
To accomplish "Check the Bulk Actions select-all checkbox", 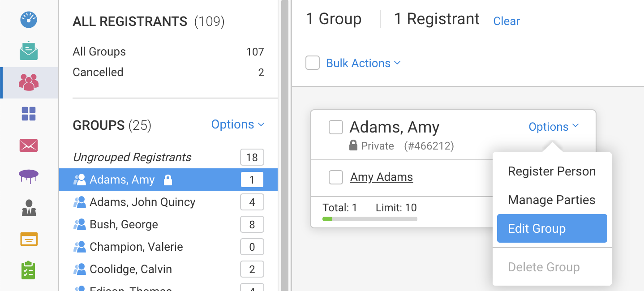I will (313, 63).
